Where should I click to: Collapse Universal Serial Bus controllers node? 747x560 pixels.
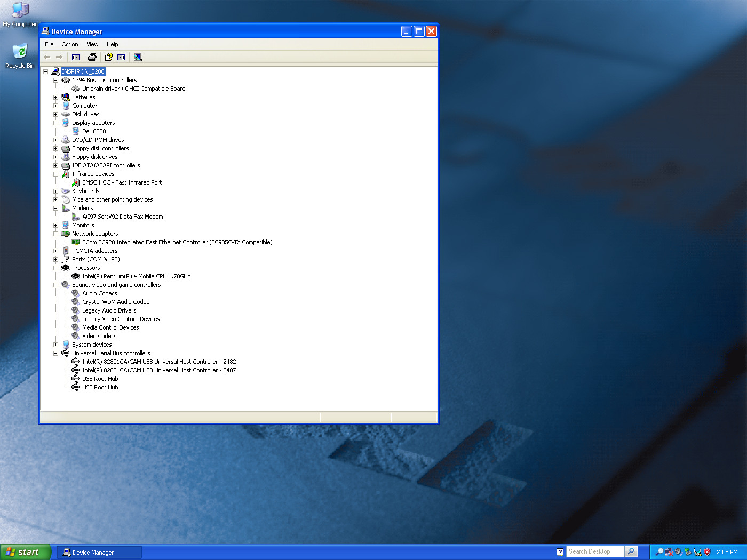55,353
